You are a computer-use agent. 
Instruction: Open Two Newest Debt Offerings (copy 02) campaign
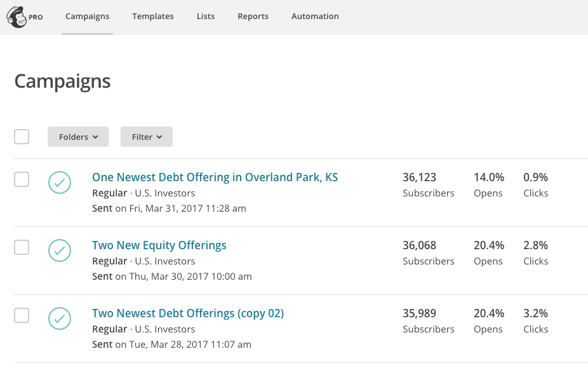[188, 313]
